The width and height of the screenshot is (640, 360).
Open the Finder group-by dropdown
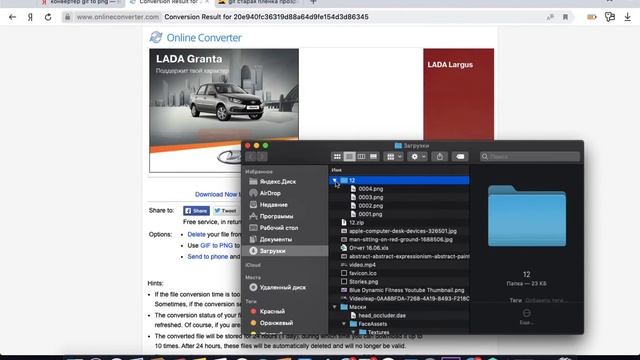click(394, 157)
